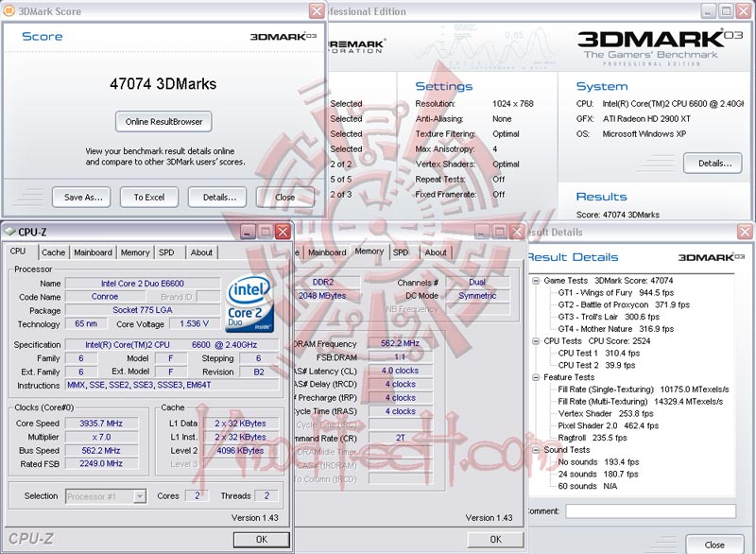Click OK in front CPU-Z window
Viewport: 756px width, 554px height.
(262, 540)
